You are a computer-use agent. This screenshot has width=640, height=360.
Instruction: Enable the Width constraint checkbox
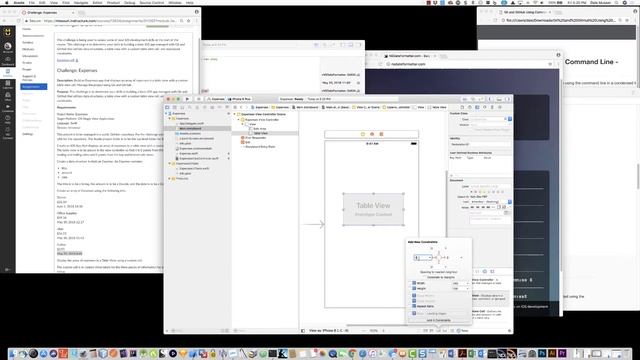click(414, 283)
